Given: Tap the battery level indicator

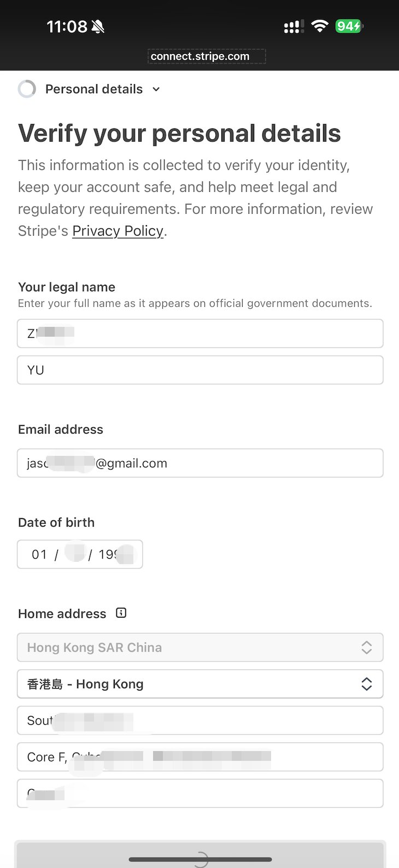Looking at the screenshot, I should point(349,26).
